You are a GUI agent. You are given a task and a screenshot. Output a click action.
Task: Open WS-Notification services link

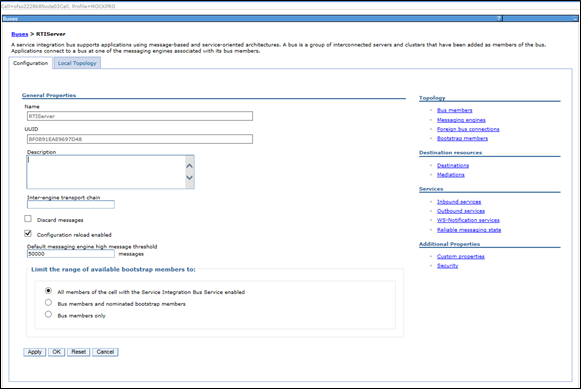tap(468, 220)
